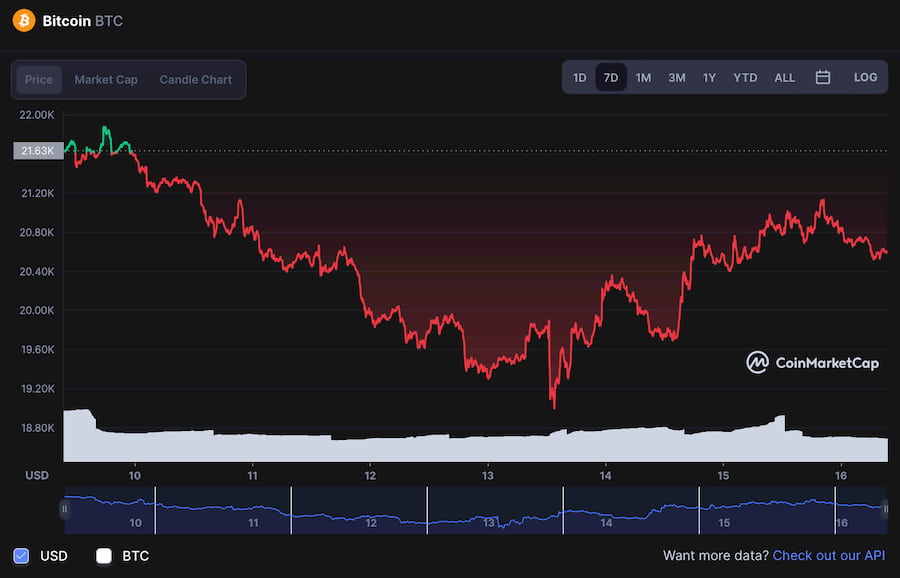This screenshot has width=900, height=578.
Task: Toggle LOG scale on chart
Action: [x=865, y=77]
